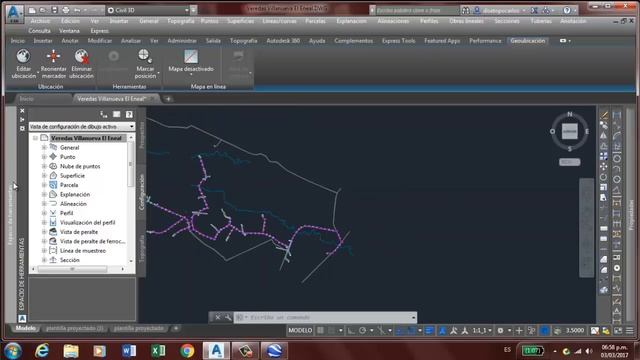Switch to the Insertar ribbon tab
Viewport: 640px width, 360px height.
(x=43, y=41)
